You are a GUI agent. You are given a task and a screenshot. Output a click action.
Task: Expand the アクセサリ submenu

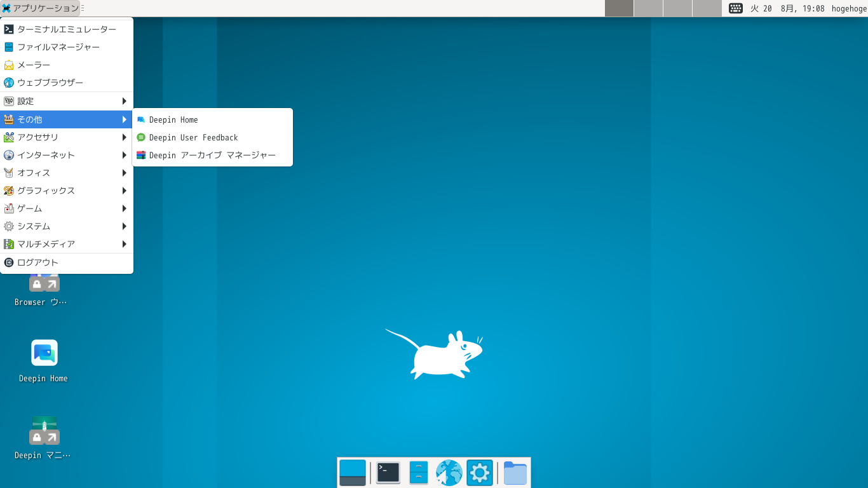pyautogui.click(x=67, y=137)
